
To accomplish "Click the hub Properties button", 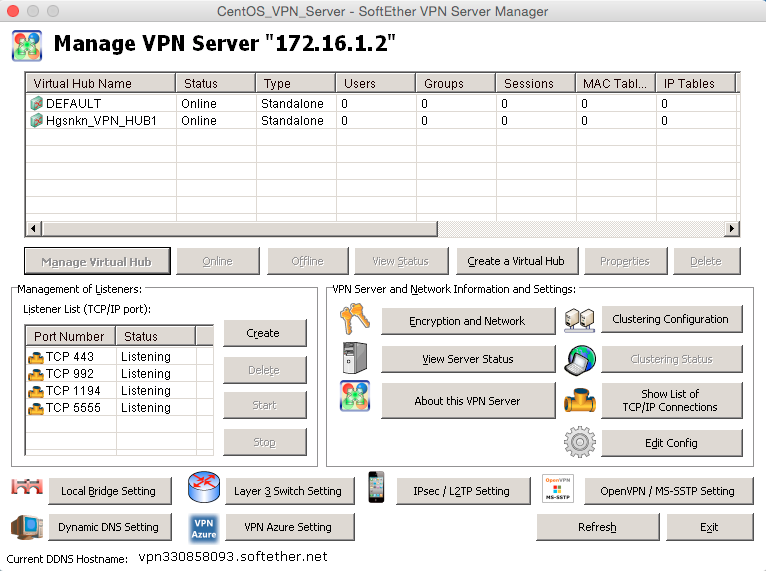I will pos(625,261).
